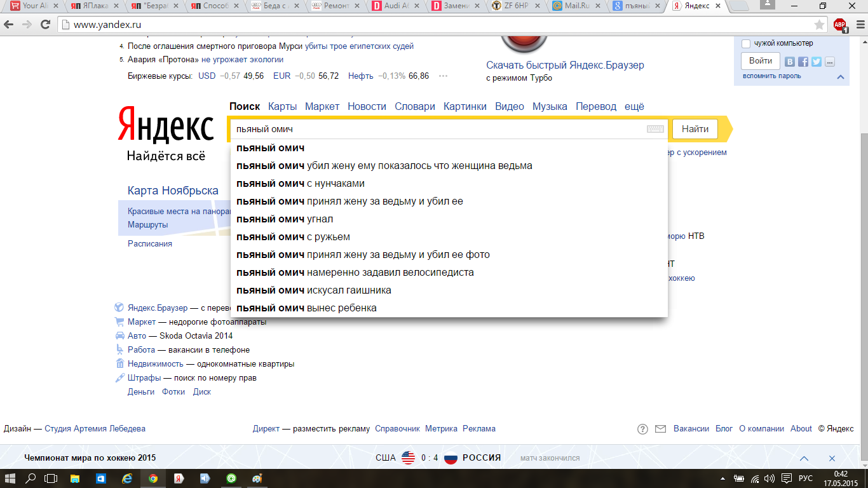The height and width of the screenshot is (488, 868).
Task: Open the Windows Start menu
Action: [11, 478]
